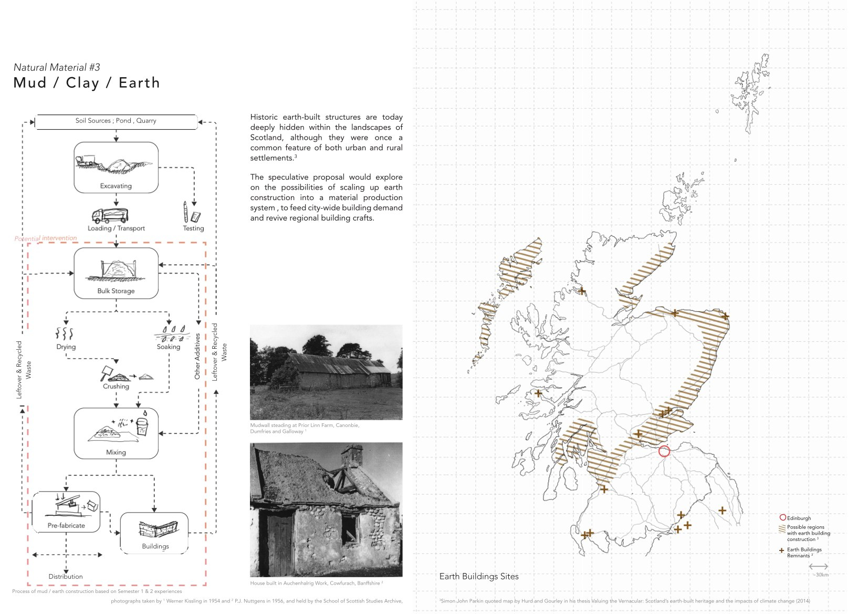Click the 'Mudwall steading at Prior Linn Farm' caption

click(305, 428)
